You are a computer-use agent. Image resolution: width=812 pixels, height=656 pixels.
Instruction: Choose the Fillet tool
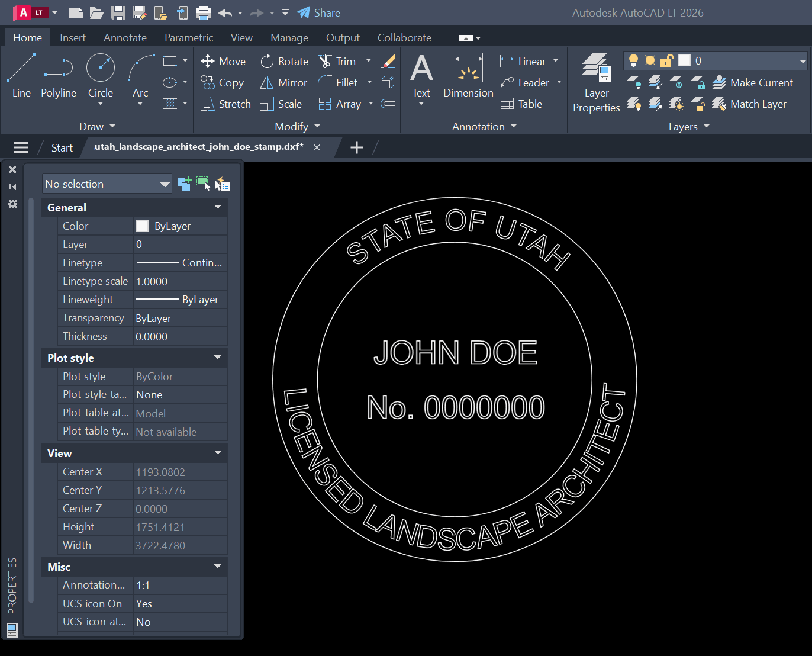338,82
